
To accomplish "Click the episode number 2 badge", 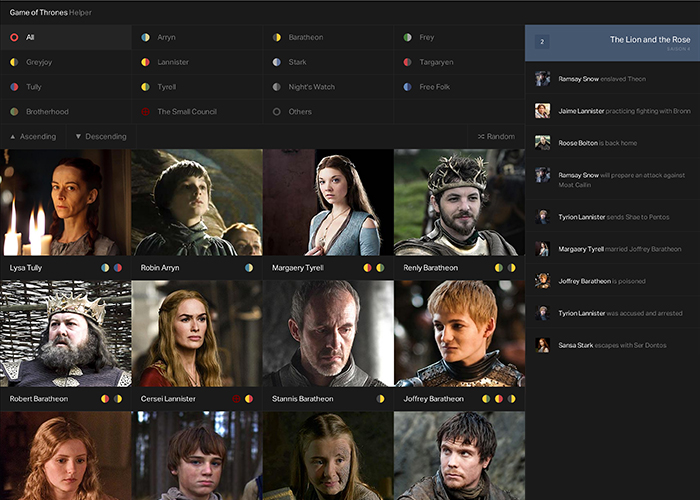I will (x=542, y=42).
